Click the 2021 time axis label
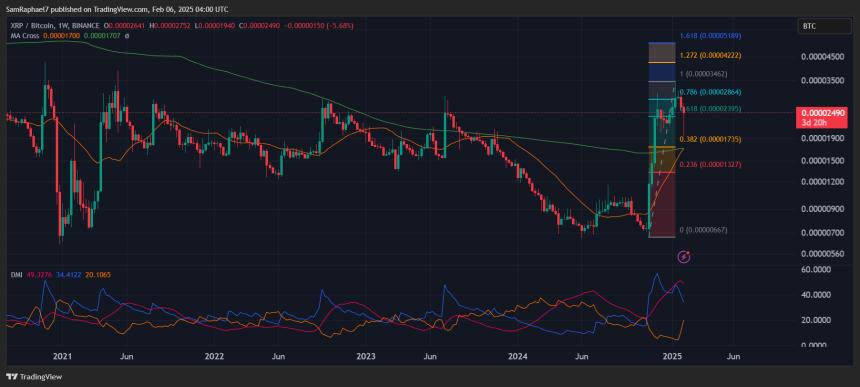Viewport: 860px width, 387px height. tap(63, 356)
